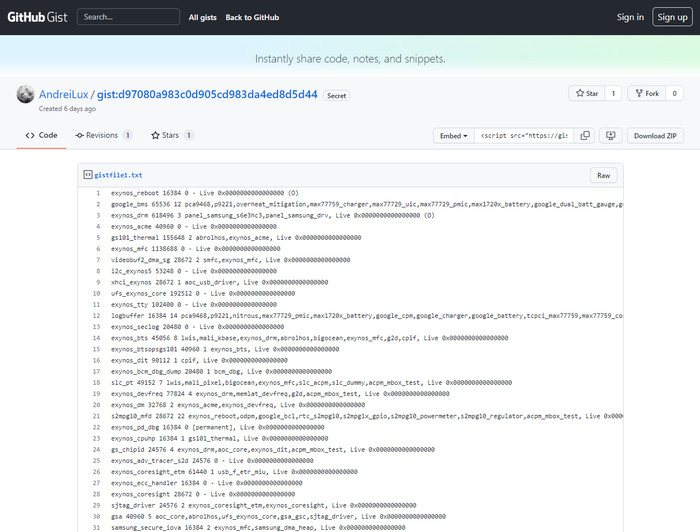Fork this gist
The image size is (700, 532).
pyautogui.click(x=647, y=93)
